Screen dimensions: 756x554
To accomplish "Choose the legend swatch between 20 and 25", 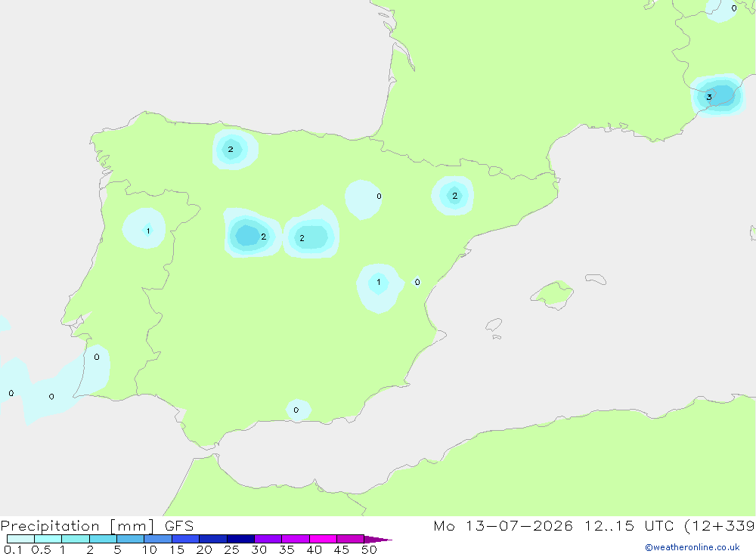I will (x=212, y=539).
